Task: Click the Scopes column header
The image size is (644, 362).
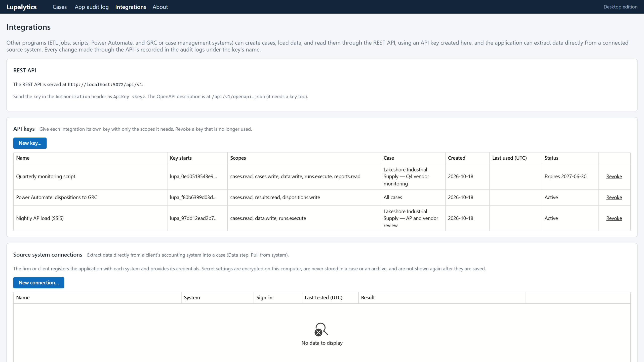Action: click(304, 158)
